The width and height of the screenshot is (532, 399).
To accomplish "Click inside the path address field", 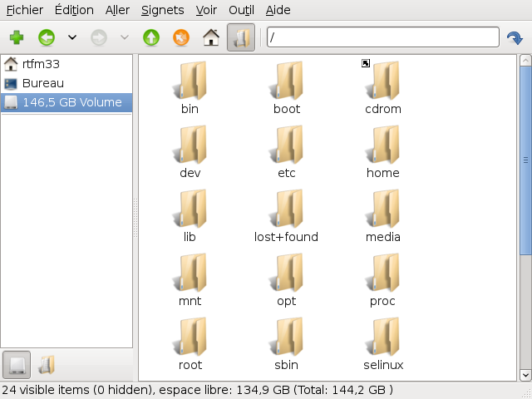I will click(382, 37).
